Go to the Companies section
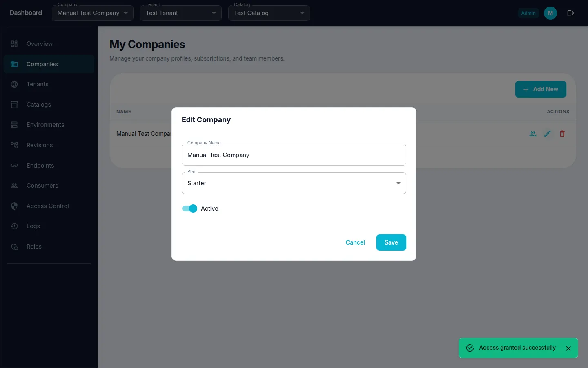Image resolution: width=588 pixels, height=368 pixels. tap(42, 64)
